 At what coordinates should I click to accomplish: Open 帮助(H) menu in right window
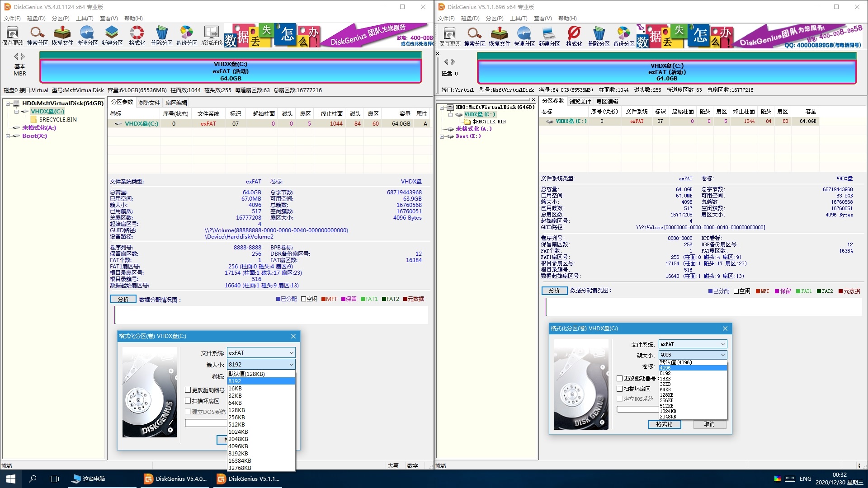click(x=567, y=19)
